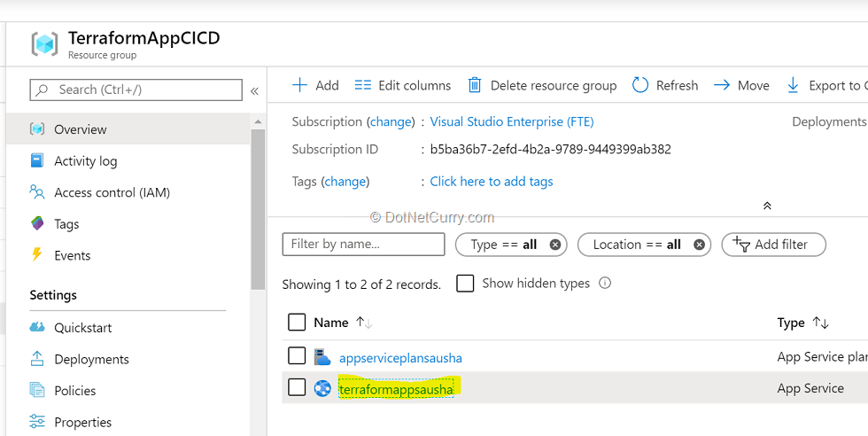Check the Show hidden types checkbox
The height and width of the screenshot is (436, 868).
coord(465,284)
